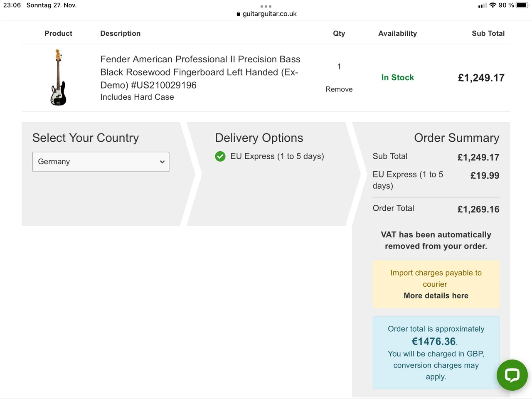Choose the EU Express (1 to 5 days) label
The width and height of the screenshot is (532, 399).
coord(277,156)
